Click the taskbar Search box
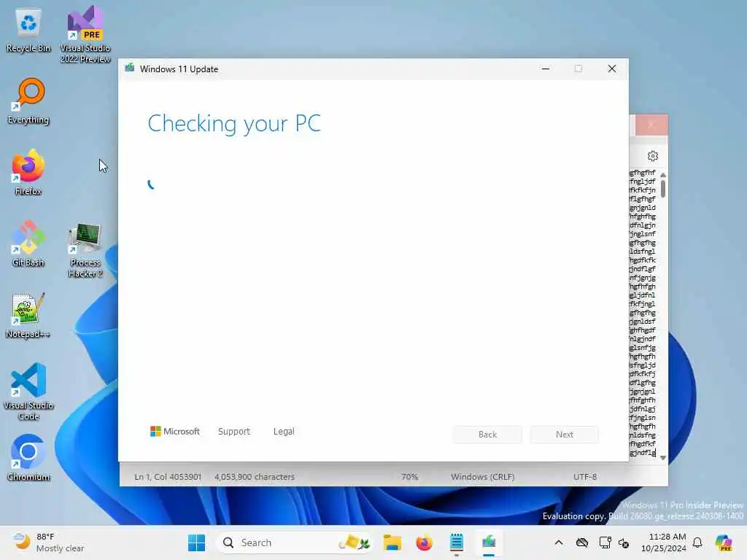This screenshot has width=747, height=560. coord(295,542)
